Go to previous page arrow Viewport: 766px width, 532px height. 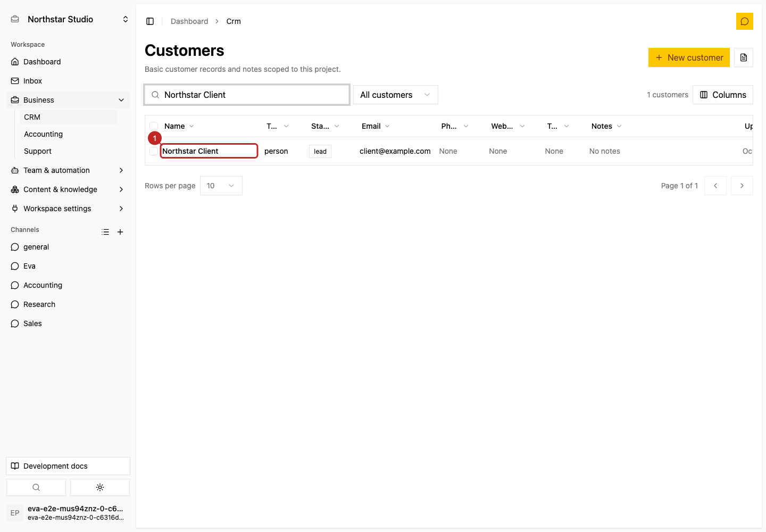tap(715, 186)
